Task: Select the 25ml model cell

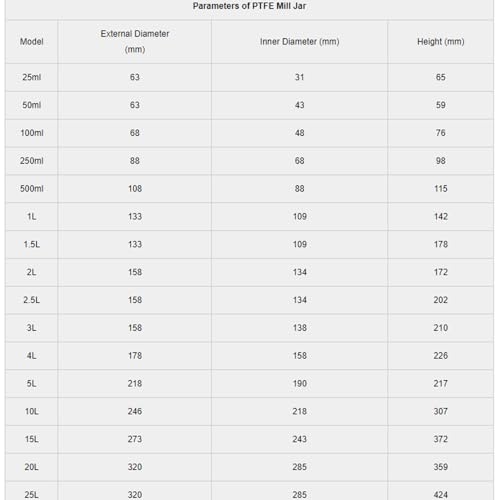Action: (32, 77)
